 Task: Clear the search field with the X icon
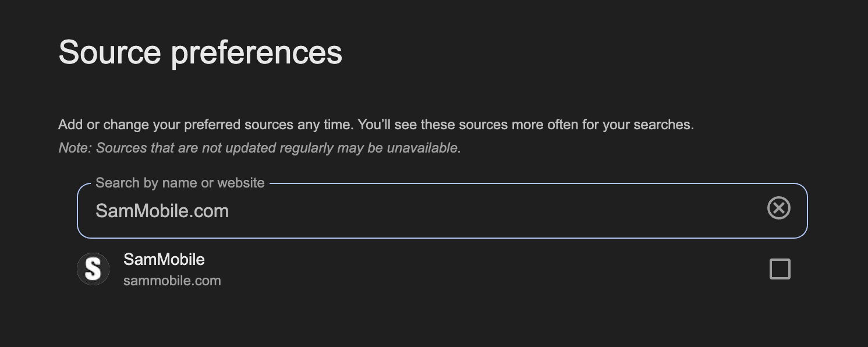pos(778,208)
